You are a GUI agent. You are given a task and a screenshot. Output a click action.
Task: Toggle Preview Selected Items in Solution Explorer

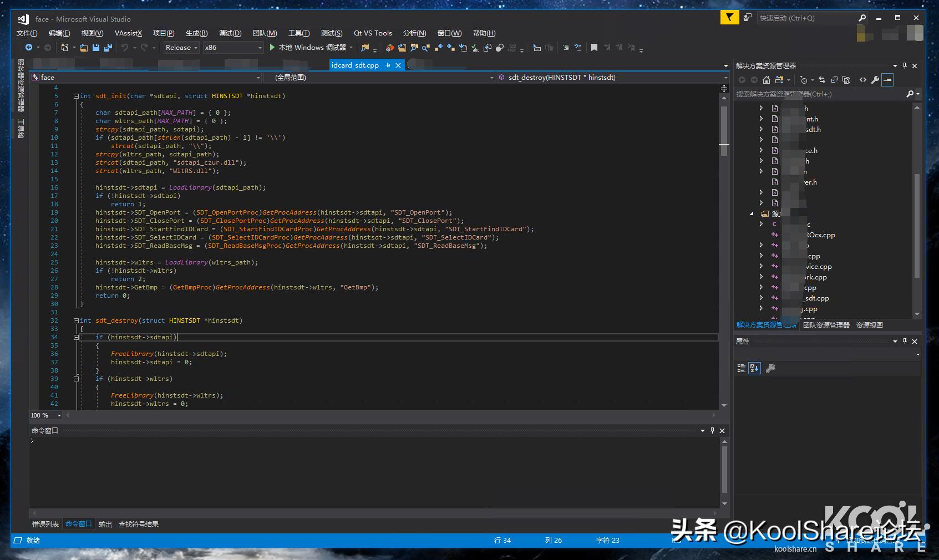[887, 80]
